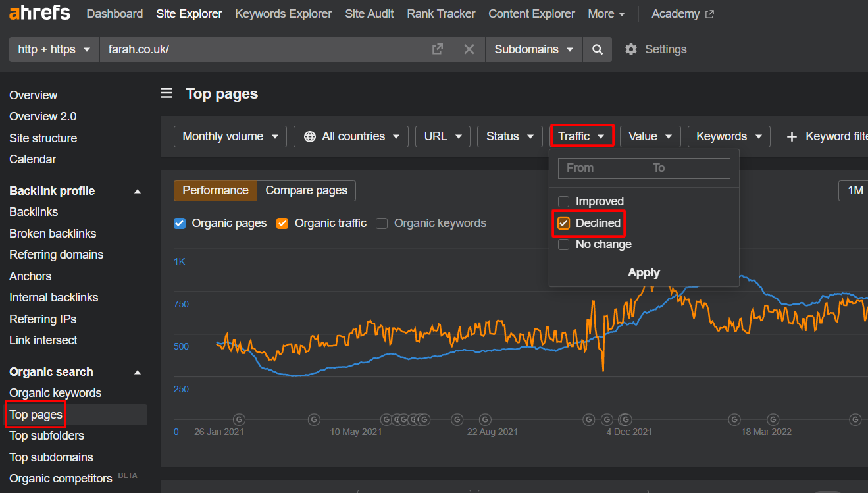Switch to Compare pages tab

[307, 191]
